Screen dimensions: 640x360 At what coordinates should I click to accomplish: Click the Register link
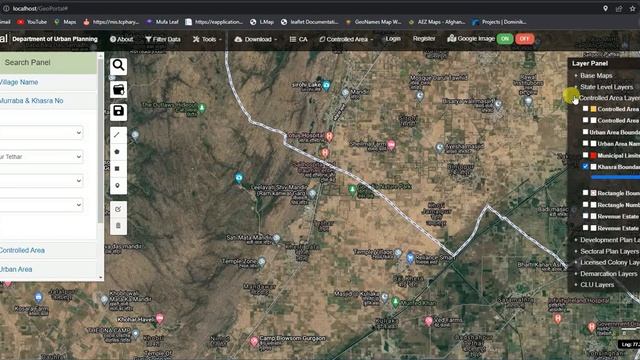(x=424, y=39)
